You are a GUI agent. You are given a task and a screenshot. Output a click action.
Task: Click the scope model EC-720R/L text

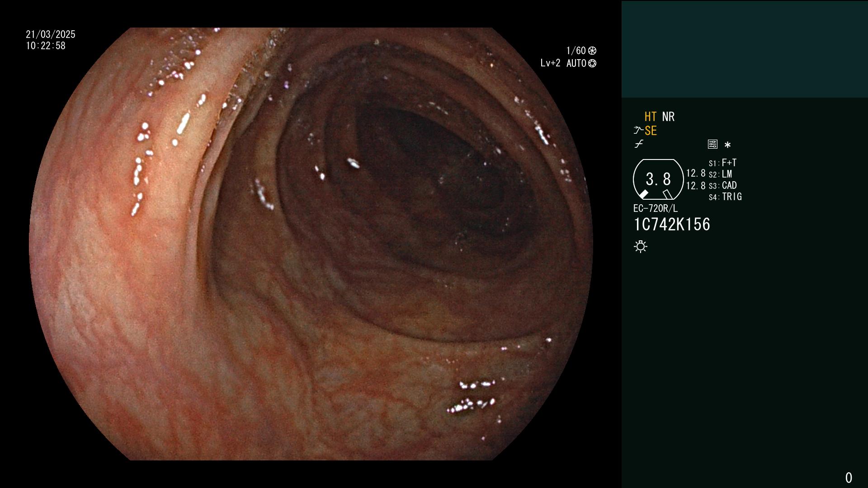[x=656, y=208]
